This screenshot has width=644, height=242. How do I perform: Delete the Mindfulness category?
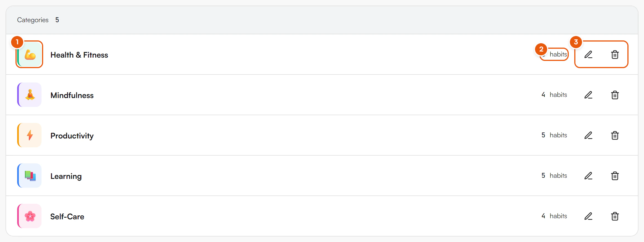point(615,95)
